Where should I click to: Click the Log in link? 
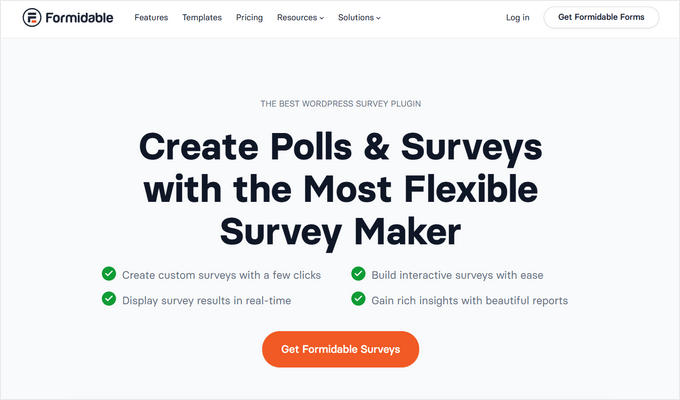pos(518,18)
